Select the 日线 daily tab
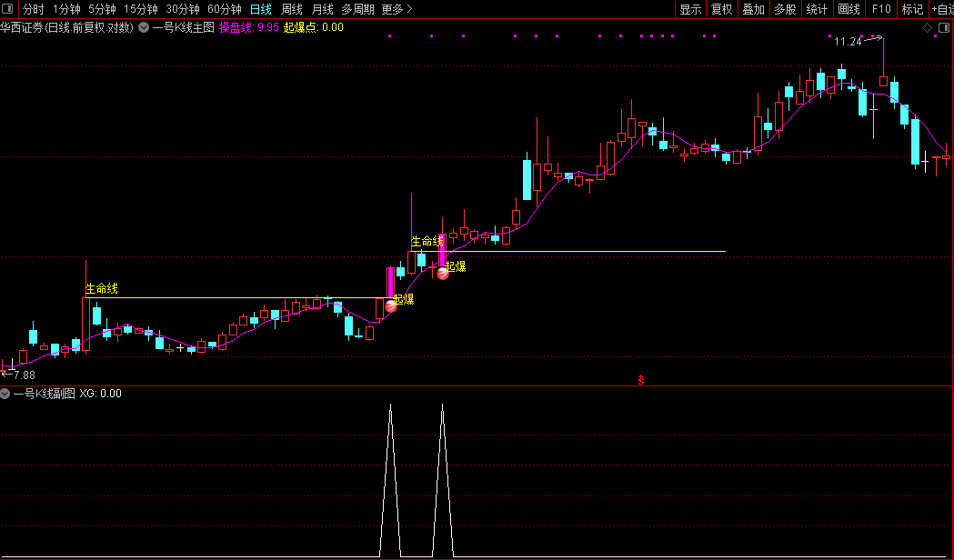 click(x=261, y=9)
